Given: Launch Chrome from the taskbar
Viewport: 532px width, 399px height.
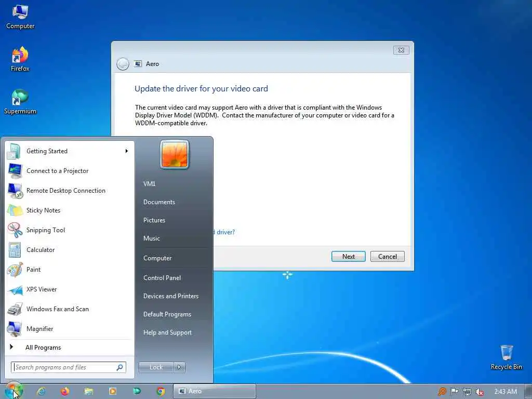Looking at the screenshot, I should [161, 391].
